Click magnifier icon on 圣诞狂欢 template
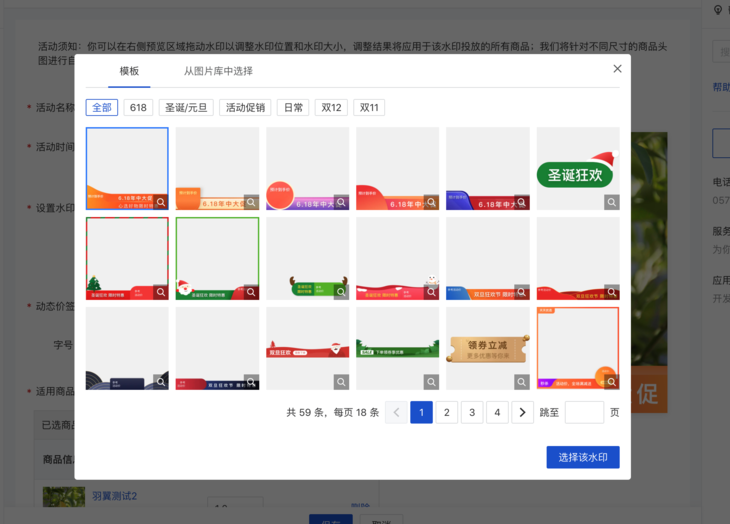This screenshot has height=524, width=730. [x=611, y=202]
